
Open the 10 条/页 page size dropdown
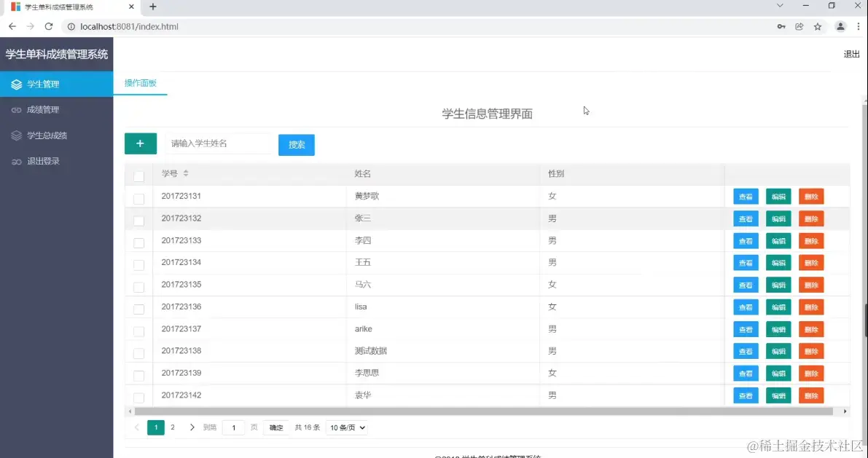(346, 427)
